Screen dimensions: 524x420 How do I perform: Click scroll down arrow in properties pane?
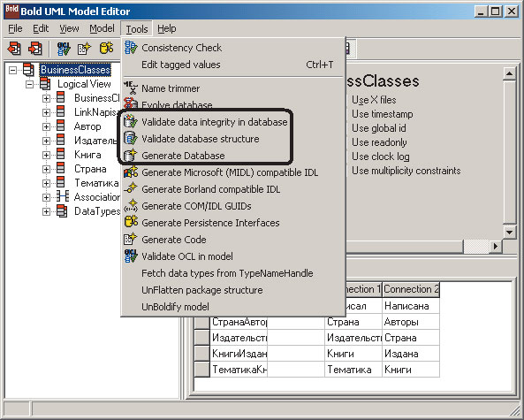click(x=509, y=232)
